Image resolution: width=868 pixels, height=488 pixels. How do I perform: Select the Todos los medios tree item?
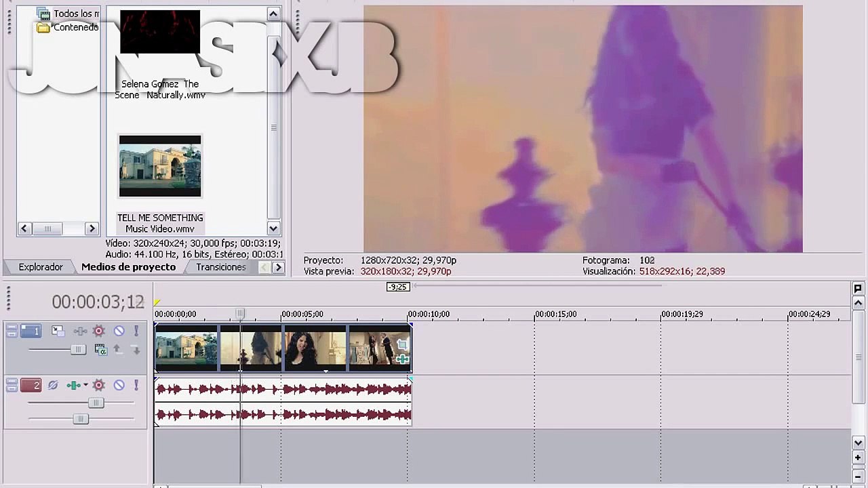click(68, 14)
